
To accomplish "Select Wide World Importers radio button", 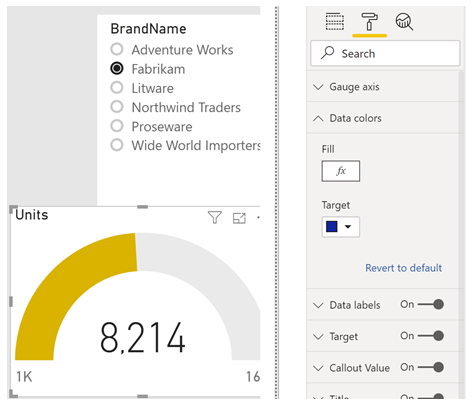I will (x=117, y=145).
